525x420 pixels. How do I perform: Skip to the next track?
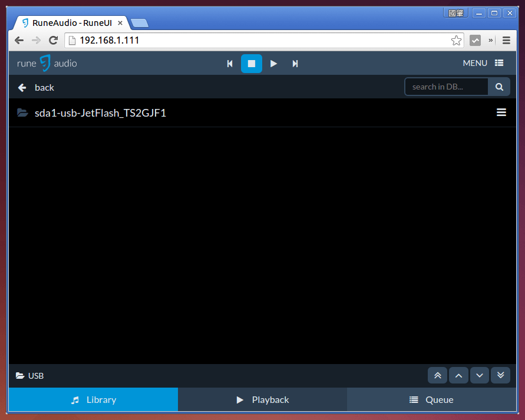coord(295,64)
